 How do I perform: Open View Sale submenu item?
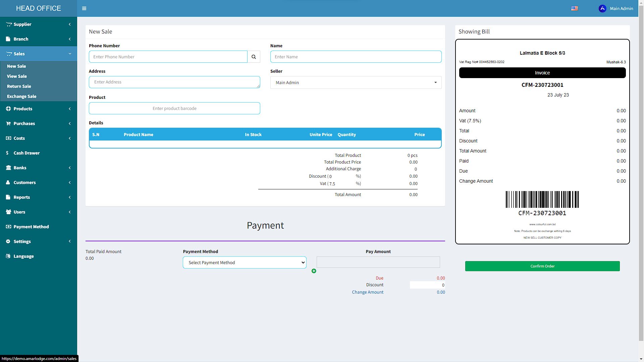tap(17, 76)
